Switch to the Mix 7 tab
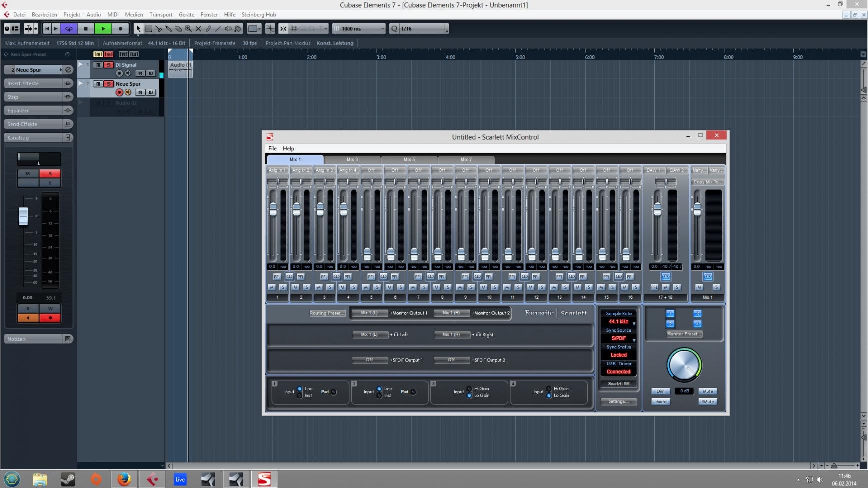The width and height of the screenshot is (868, 488). (466, 160)
